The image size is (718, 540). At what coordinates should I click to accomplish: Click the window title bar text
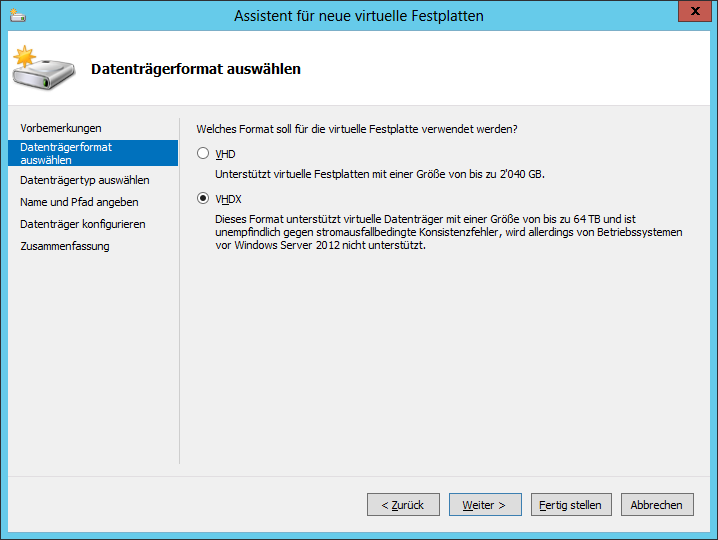[359, 15]
